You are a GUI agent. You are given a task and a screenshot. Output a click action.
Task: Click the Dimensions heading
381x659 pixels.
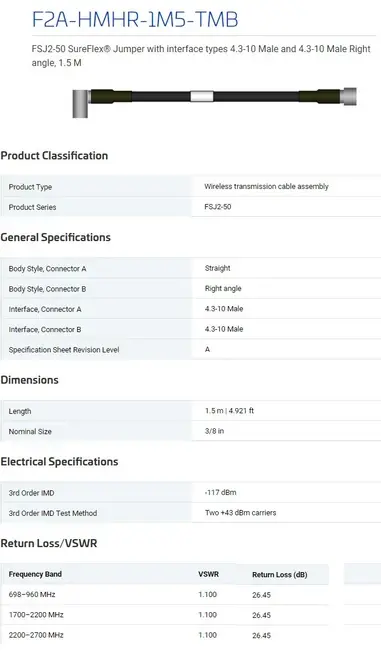pyautogui.click(x=29, y=380)
